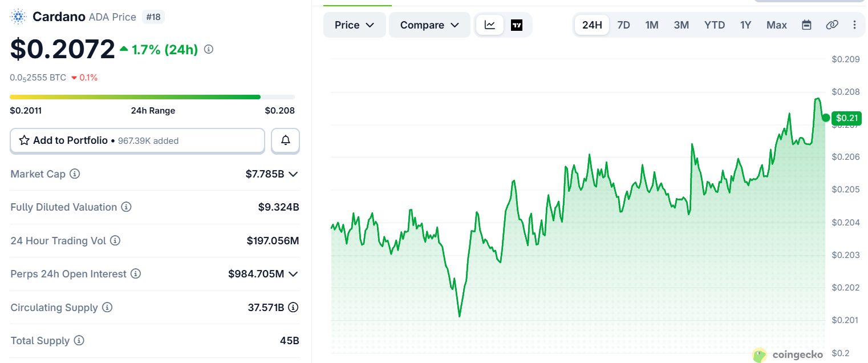Click the CoinGecko gecko logo

point(760,355)
